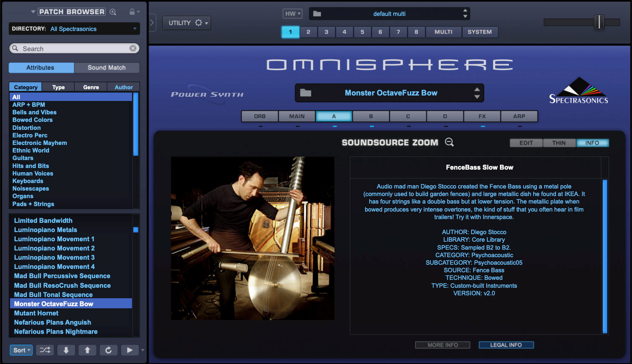Switch to the INFO view
632x364 pixels.
pos(592,143)
